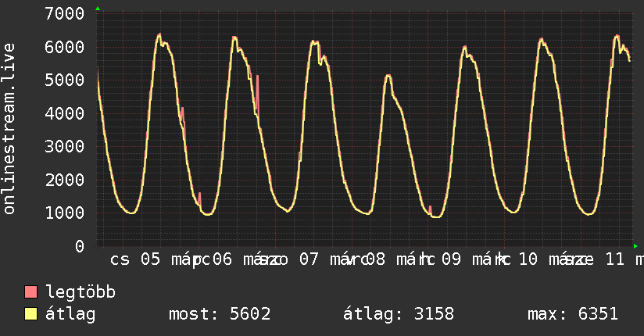Click the red legtöbb legend color swatch
Viewport: 644px width, 336px height.
coord(31,292)
